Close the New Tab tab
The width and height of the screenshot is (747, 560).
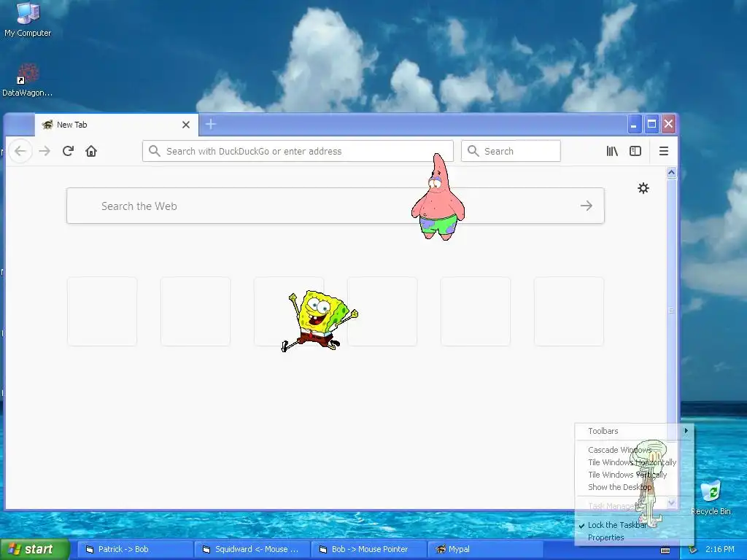(x=186, y=125)
